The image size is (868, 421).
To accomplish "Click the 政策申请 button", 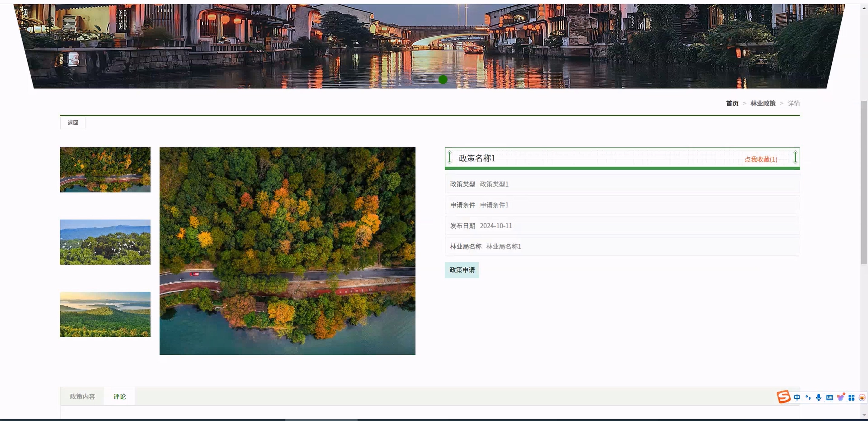I will (462, 270).
